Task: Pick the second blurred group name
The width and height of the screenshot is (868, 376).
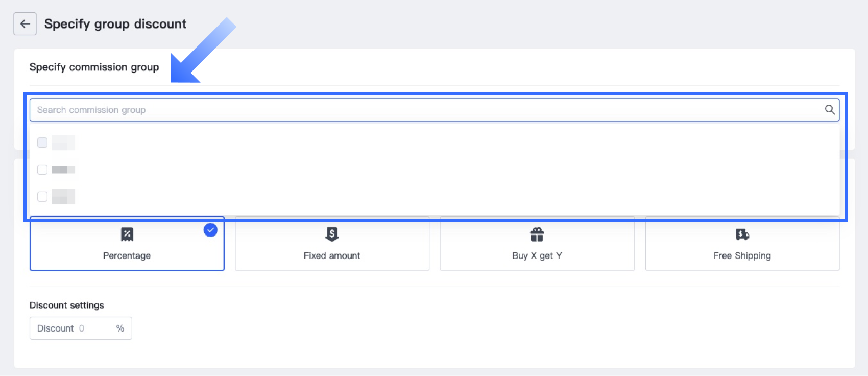Action: [x=63, y=170]
